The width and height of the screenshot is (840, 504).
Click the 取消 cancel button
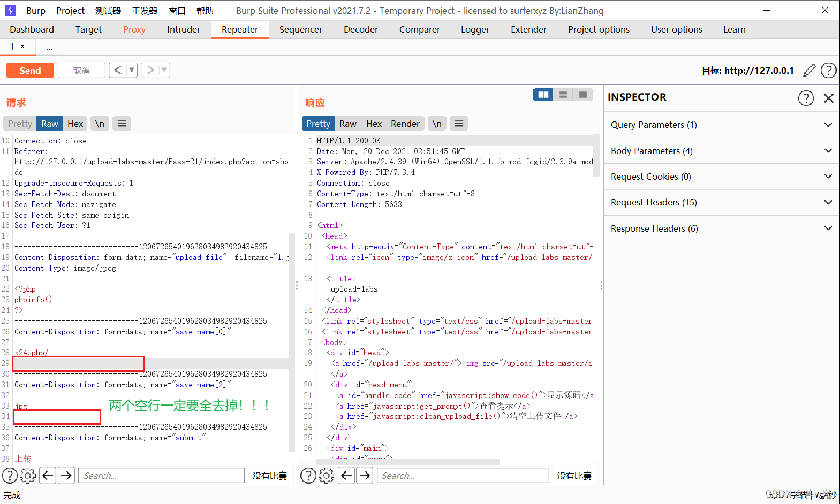(81, 70)
